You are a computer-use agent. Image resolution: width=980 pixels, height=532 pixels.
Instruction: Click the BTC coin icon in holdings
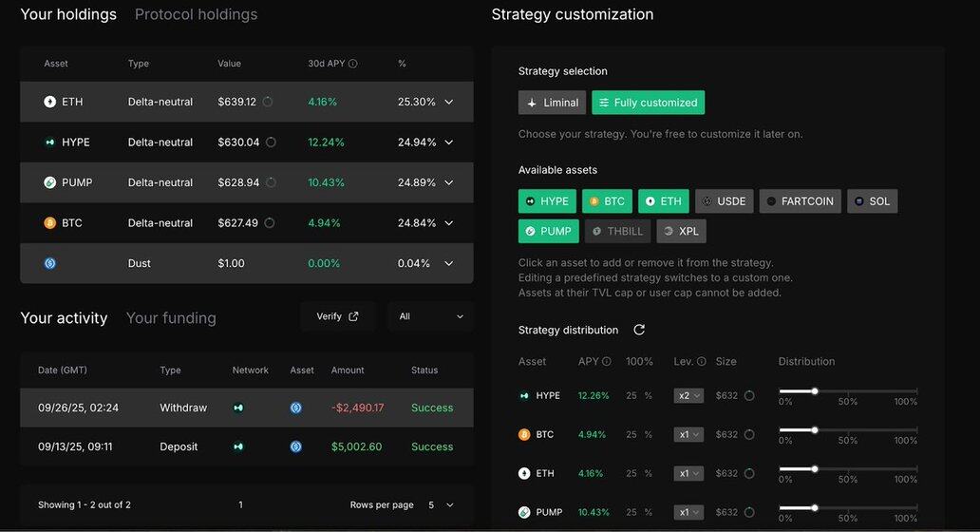coord(50,223)
